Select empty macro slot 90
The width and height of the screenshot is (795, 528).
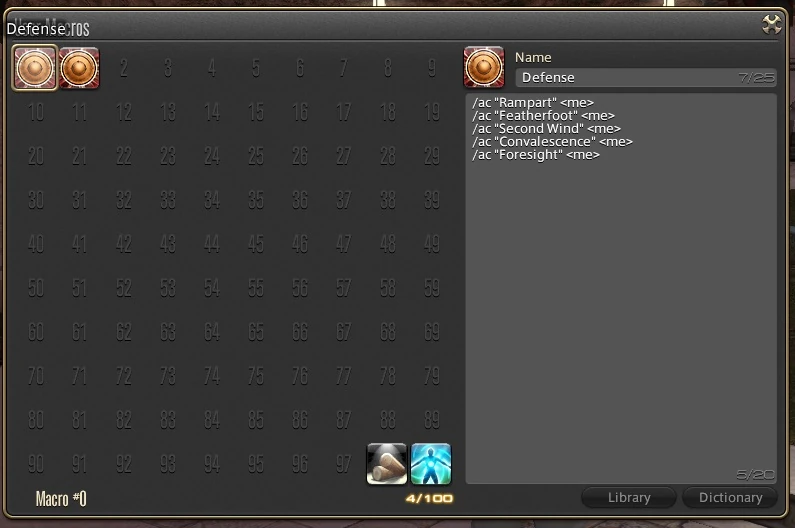coord(35,464)
